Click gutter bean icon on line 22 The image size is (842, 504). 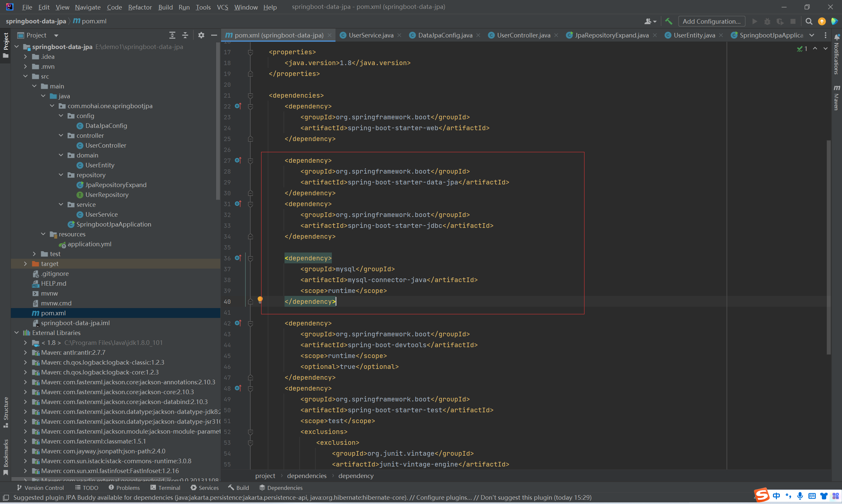tap(238, 106)
